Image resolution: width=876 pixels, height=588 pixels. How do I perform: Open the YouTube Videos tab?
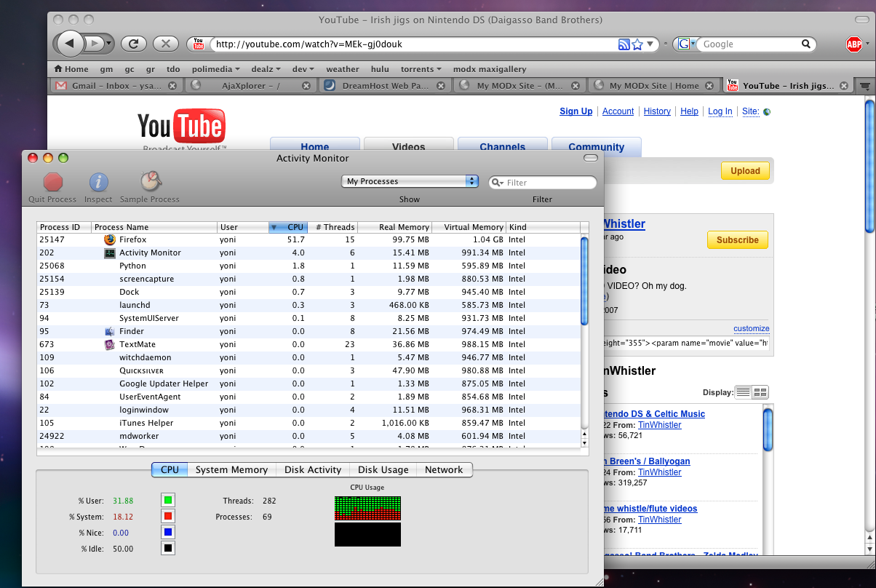click(x=409, y=146)
